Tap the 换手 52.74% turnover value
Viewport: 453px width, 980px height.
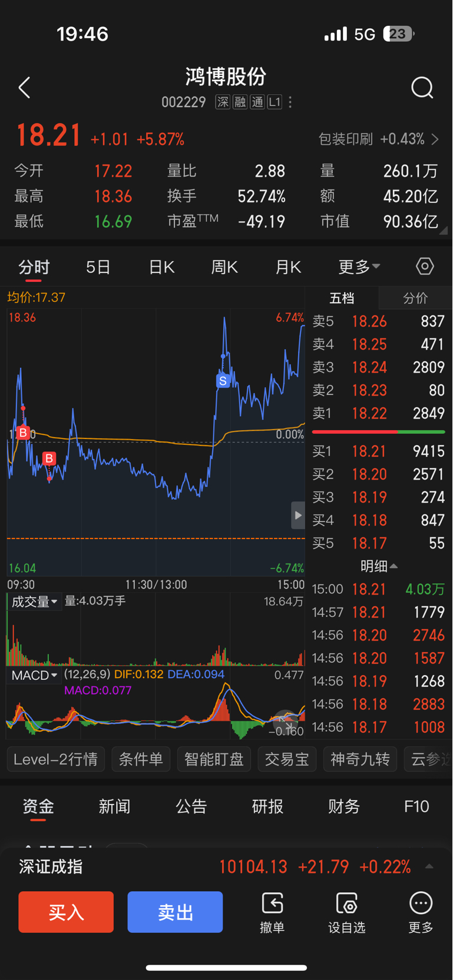pyautogui.click(x=262, y=197)
